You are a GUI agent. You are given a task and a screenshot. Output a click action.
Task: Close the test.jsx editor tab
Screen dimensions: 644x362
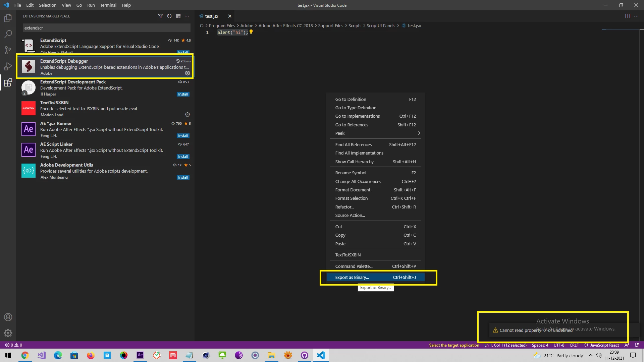tap(230, 16)
